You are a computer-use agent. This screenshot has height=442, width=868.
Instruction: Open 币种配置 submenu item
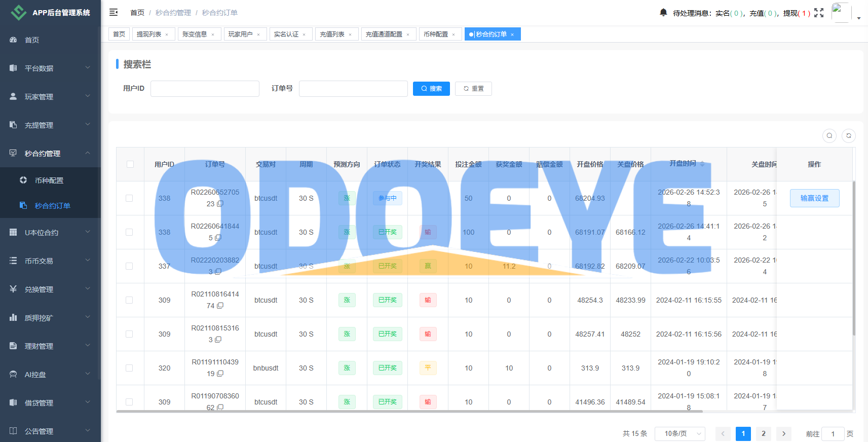pyautogui.click(x=50, y=180)
